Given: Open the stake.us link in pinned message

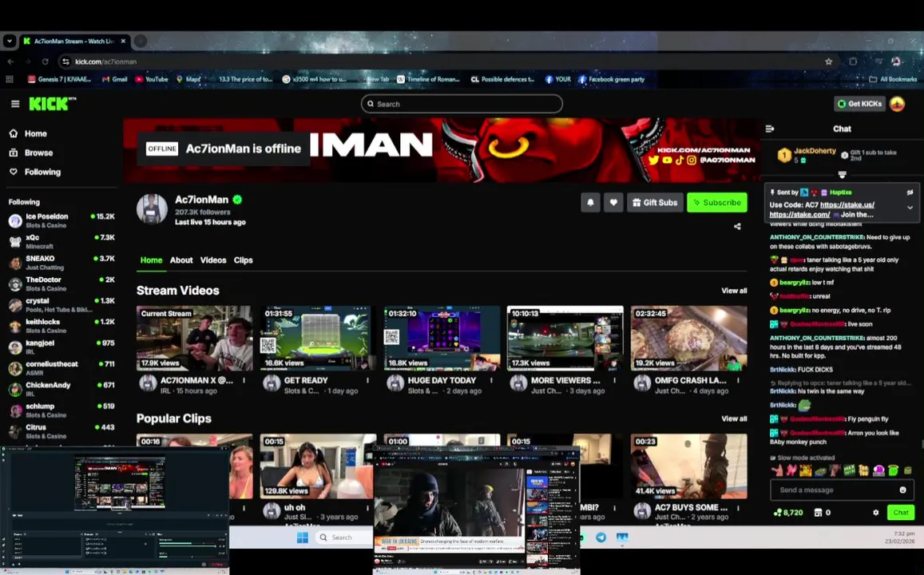Looking at the screenshot, I should click(847, 205).
